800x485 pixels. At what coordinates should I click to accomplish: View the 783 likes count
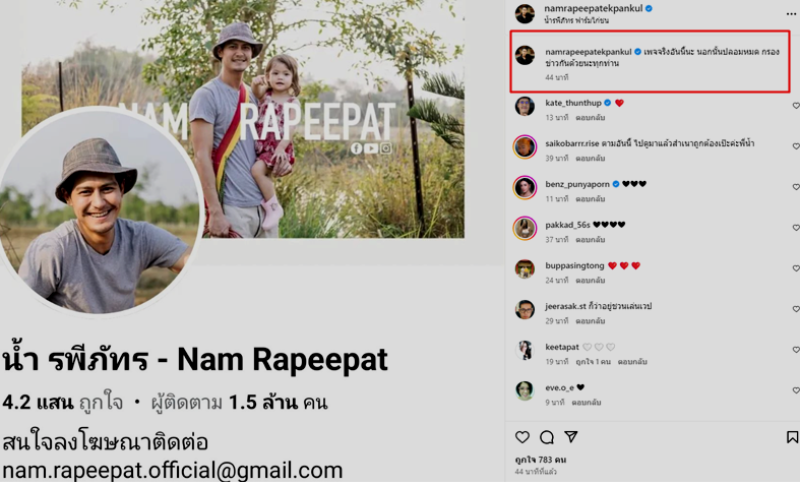540,460
